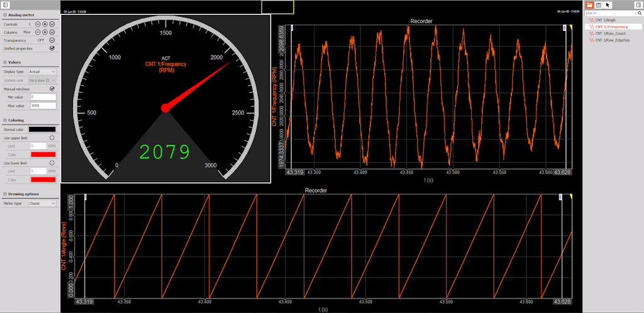Viewport: 644px width, 313px height.
Task: Decrease Controls count with minus
Action: [38, 25]
